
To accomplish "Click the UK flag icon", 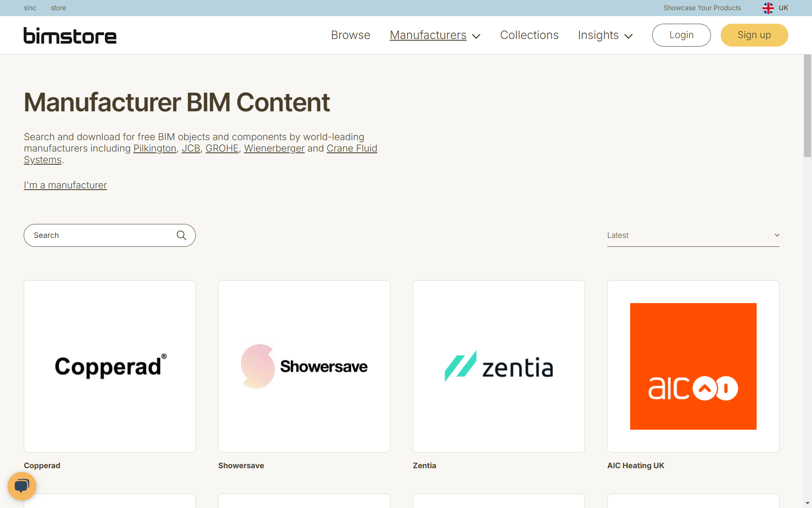I will (768, 8).
